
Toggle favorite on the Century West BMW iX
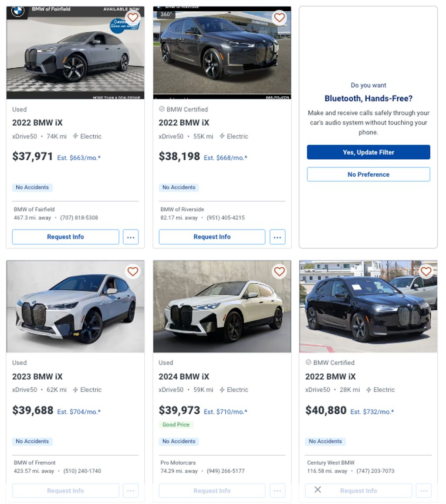click(x=426, y=271)
